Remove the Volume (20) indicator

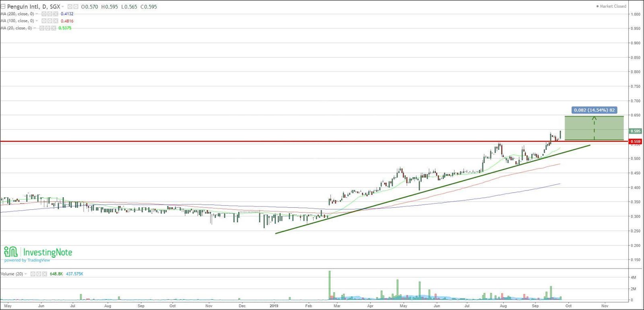(x=45, y=274)
